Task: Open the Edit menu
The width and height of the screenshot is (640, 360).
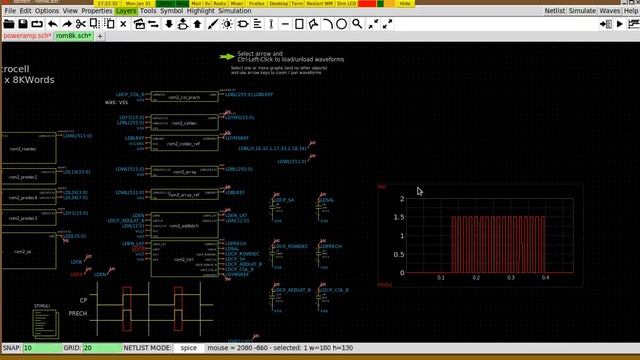Action: click(25, 11)
